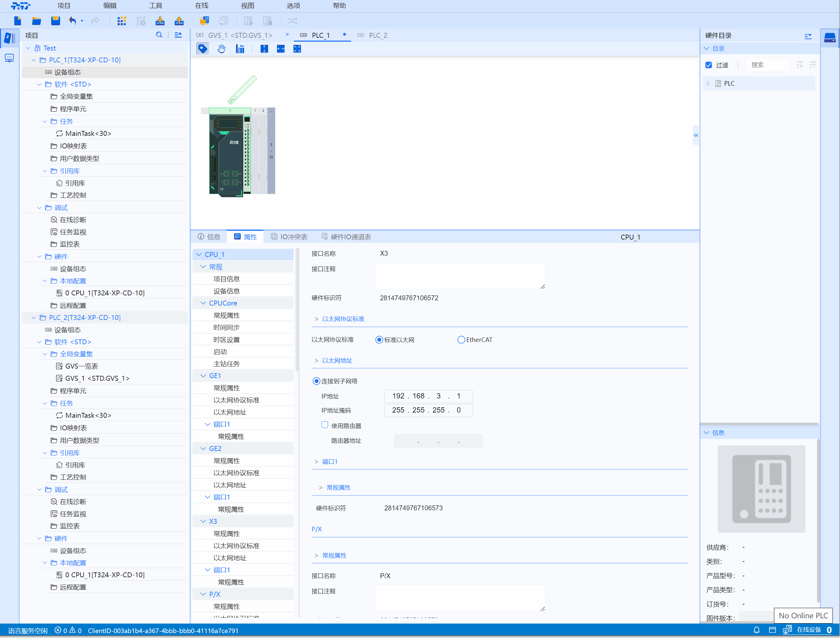Select the EtherCAT radio button
The width and height of the screenshot is (840, 638).
pos(461,339)
